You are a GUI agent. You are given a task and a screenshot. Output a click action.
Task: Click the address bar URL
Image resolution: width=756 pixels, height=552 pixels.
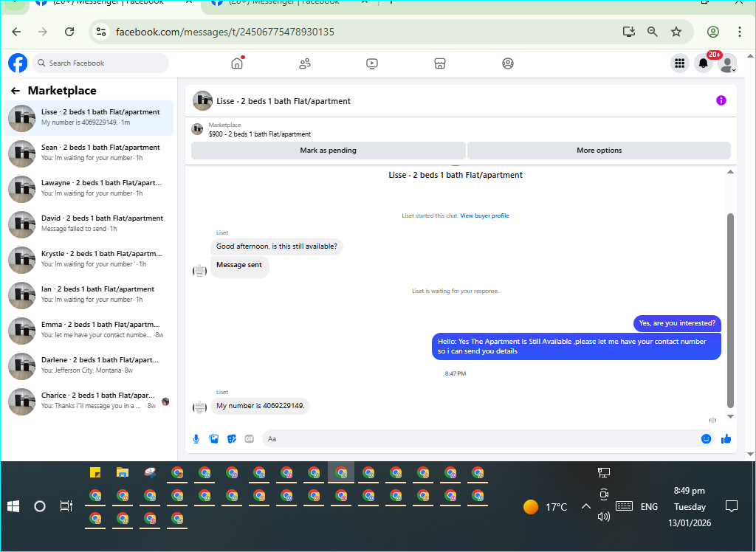point(225,32)
